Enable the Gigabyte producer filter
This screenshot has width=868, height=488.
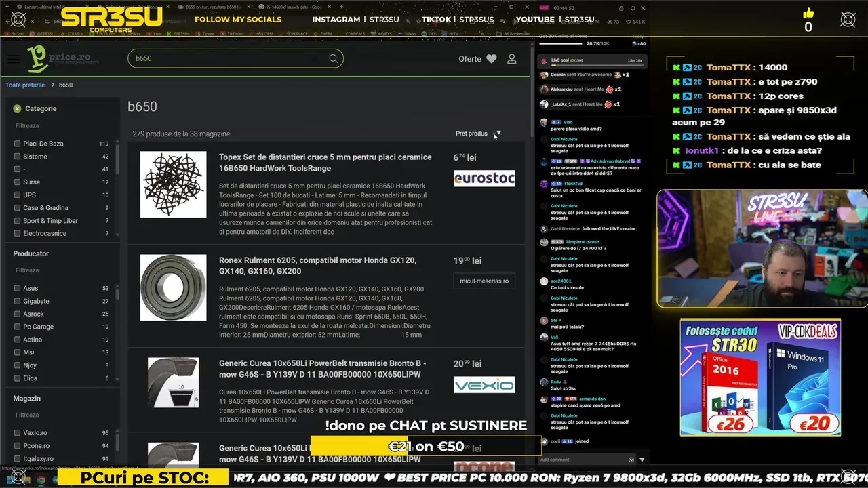(x=17, y=302)
